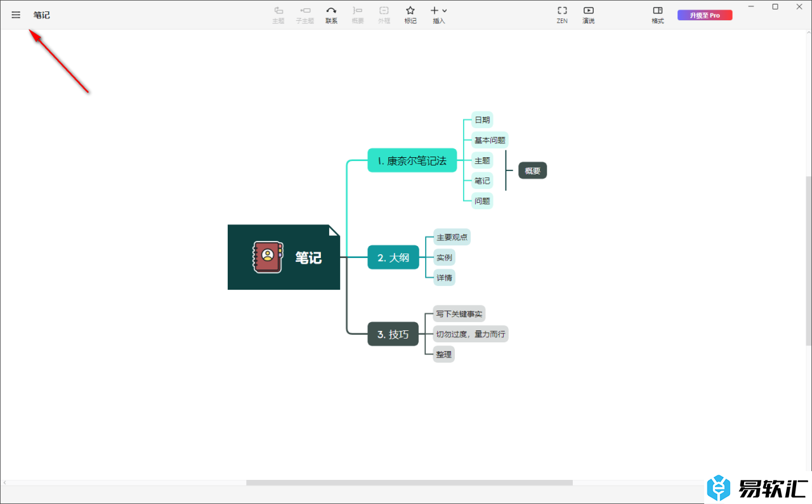Click the 子主题 (Subtopic) toolbar icon
Screen dimensions: 812x504
[x=305, y=15]
